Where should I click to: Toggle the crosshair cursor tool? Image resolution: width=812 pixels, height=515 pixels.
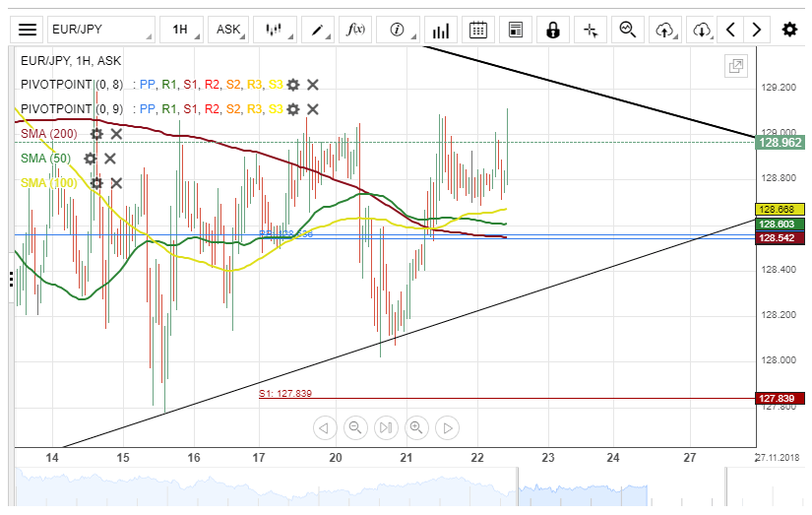pos(591,30)
